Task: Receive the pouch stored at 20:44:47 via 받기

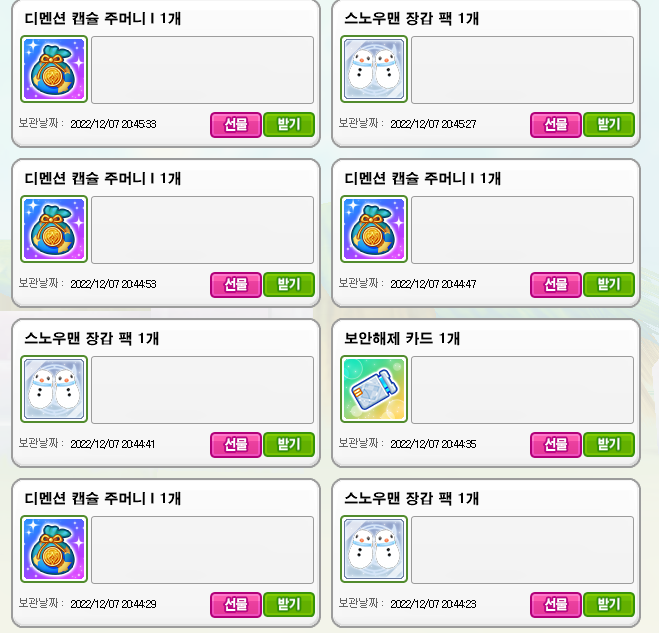Action: point(609,285)
